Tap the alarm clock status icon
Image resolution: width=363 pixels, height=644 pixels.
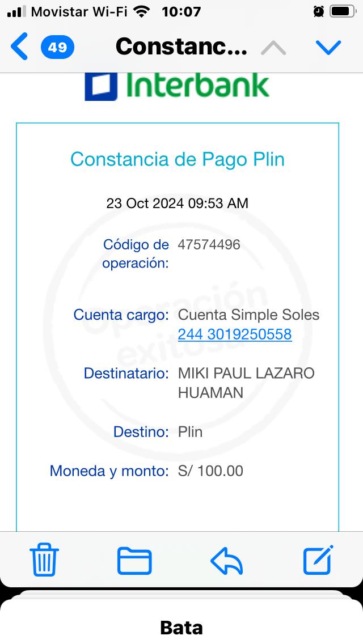pos(319,11)
